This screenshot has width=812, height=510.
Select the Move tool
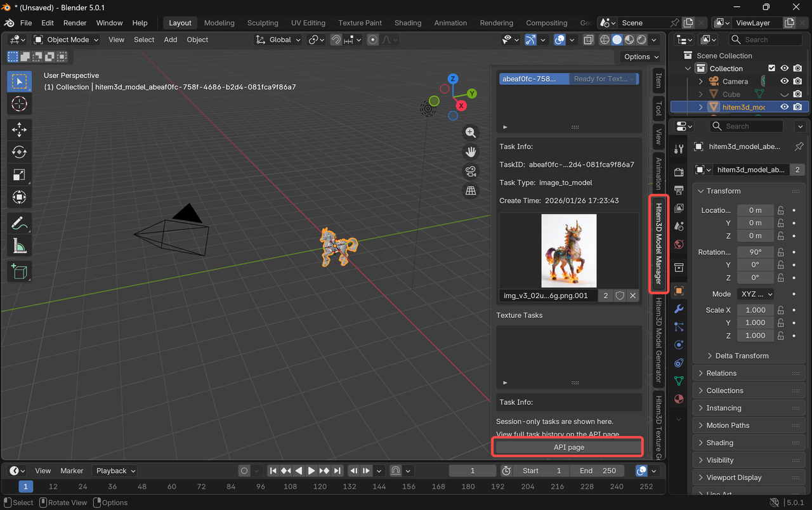point(19,130)
